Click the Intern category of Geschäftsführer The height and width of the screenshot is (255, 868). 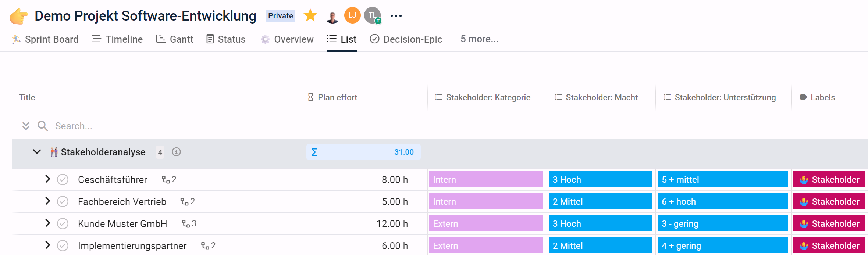[486, 179]
